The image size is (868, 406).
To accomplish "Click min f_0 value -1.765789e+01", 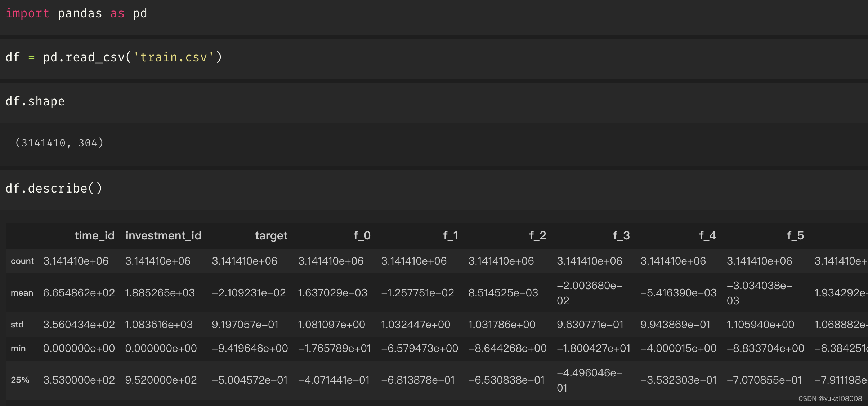I will 335,348.
